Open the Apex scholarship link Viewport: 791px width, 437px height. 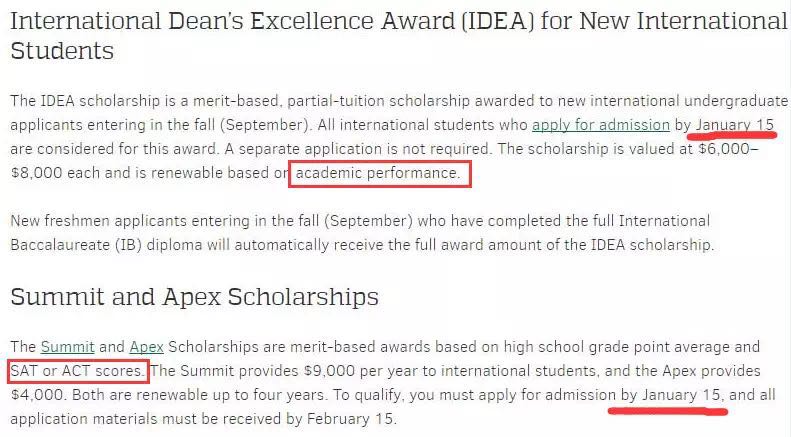click(x=146, y=347)
